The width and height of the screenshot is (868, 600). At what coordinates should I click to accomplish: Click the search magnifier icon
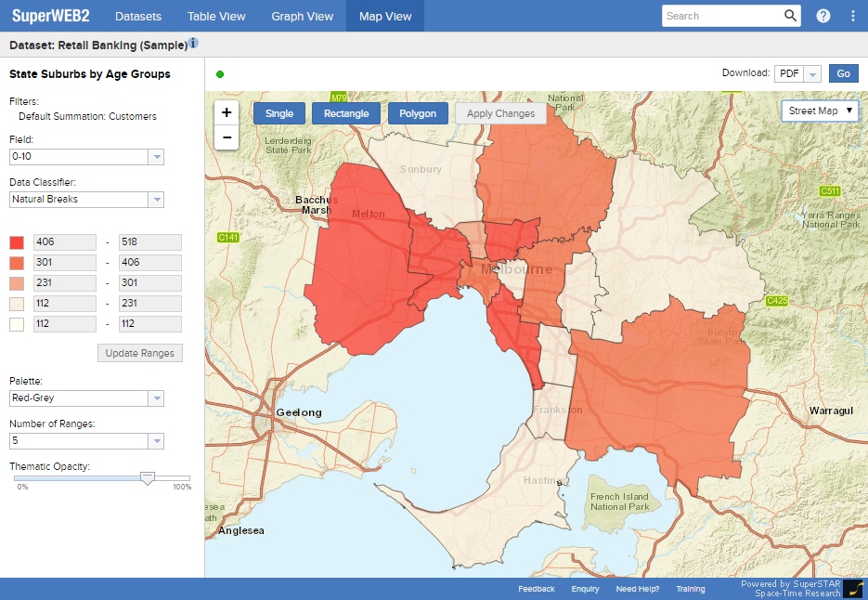pyautogui.click(x=790, y=16)
